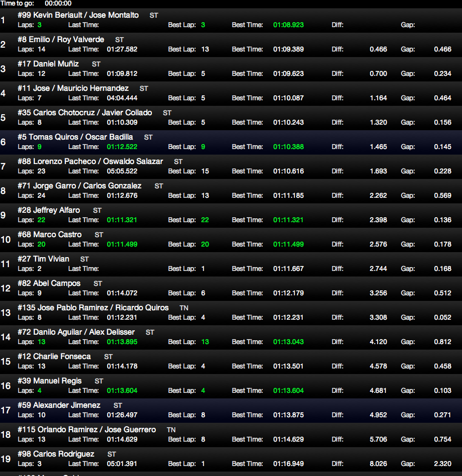Select the #28 Jeffrey Alfaro entry
Image resolution: width=462 pixels, height=476 pixels.
pyautogui.click(x=49, y=210)
